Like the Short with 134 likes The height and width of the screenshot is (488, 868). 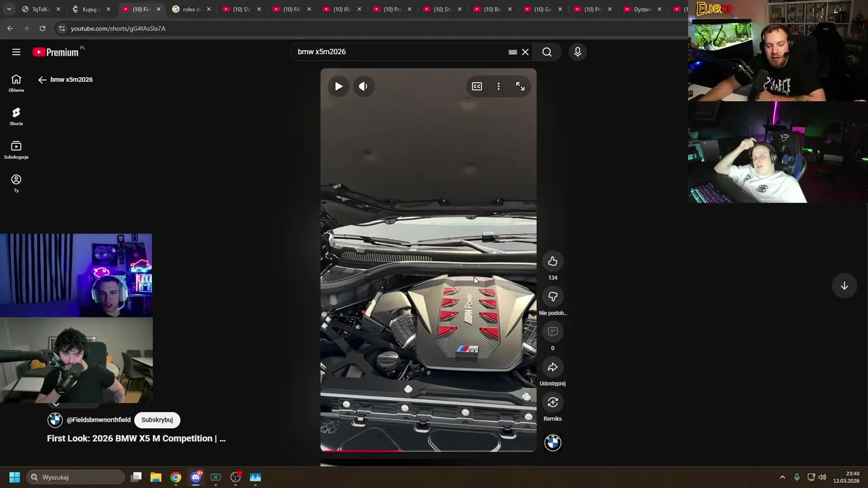pos(553,261)
